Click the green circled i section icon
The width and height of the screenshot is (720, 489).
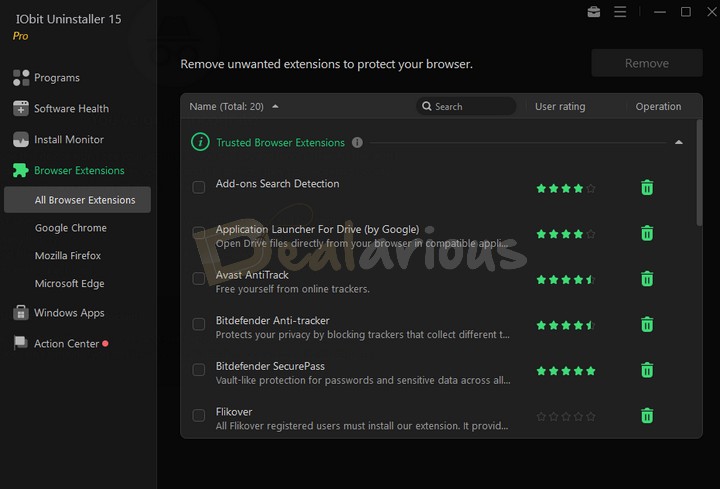tap(200, 142)
